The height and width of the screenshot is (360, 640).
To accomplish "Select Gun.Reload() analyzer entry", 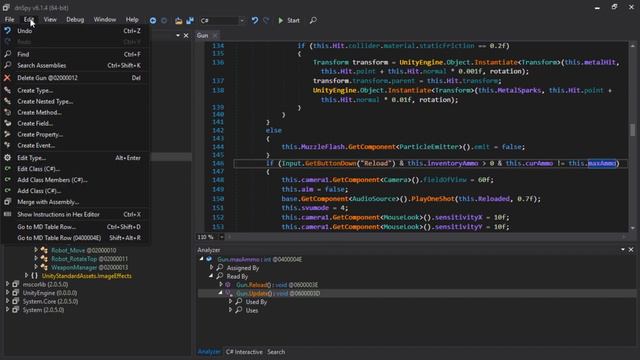I will (277, 285).
